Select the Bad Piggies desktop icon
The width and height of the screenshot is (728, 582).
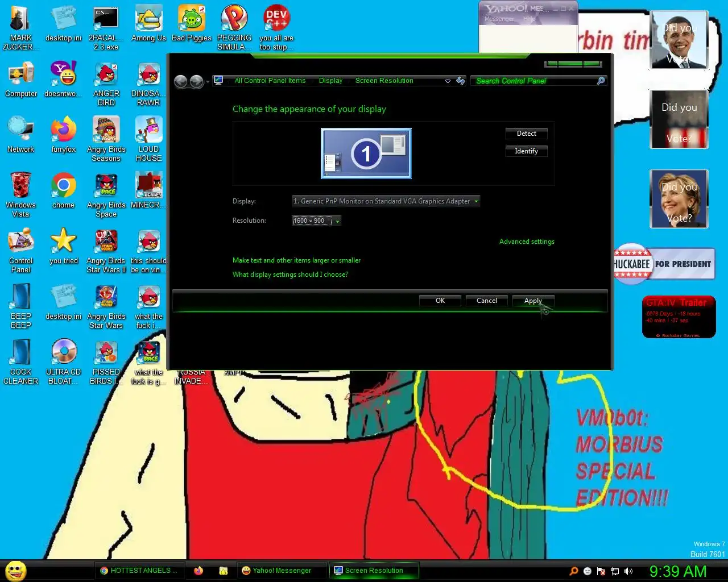point(191,24)
